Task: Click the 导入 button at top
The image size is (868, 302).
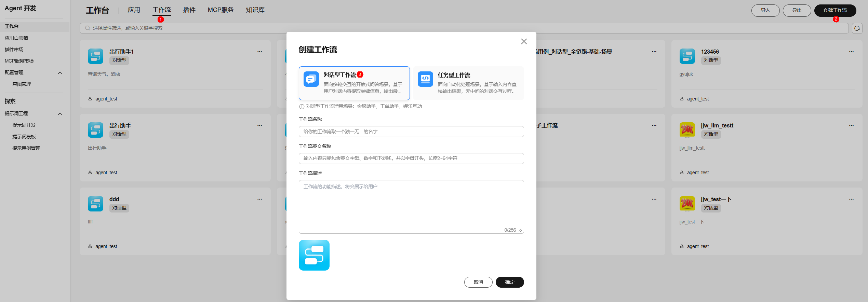Action: pos(765,11)
